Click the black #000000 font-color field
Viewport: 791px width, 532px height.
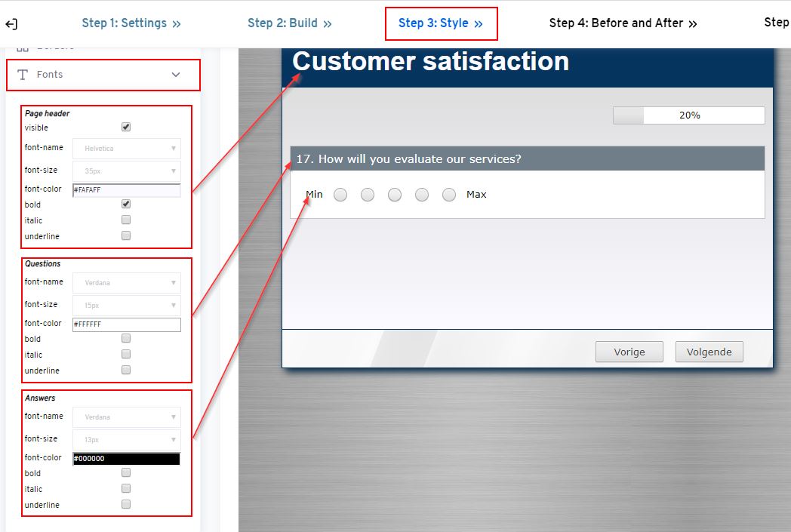coord(125,458)
